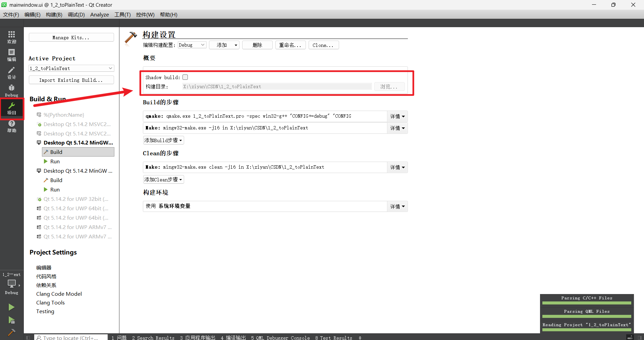Open 4 编译输出 pane
The width and height of the screenshot is (644, 340).
coord(233,338)
